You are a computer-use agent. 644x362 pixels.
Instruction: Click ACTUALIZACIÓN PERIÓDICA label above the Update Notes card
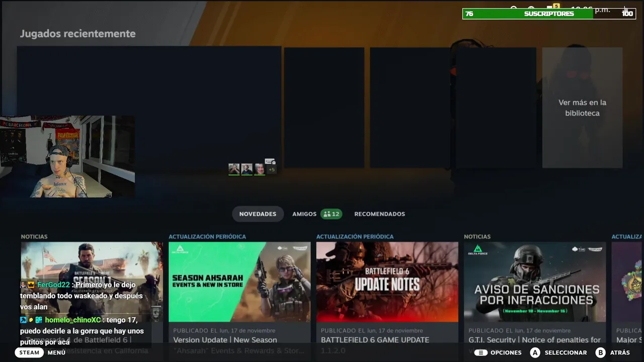pos(355,236)
